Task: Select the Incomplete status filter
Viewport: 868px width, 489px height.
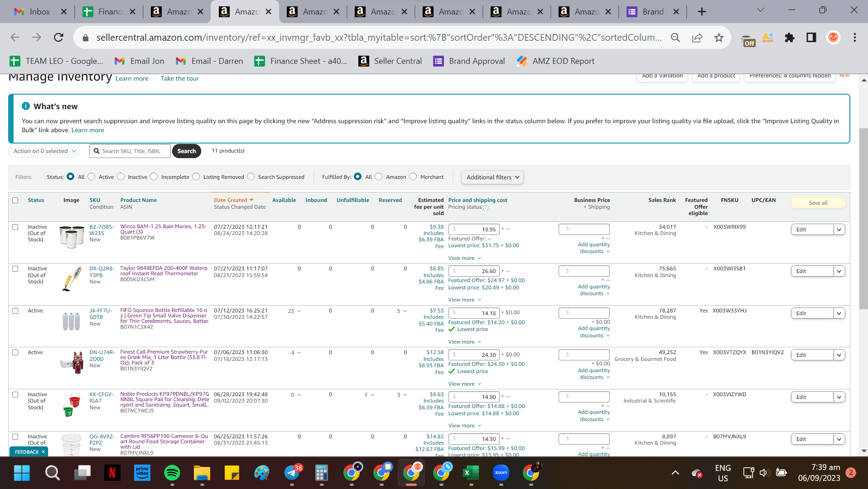Action: coord(154,177)
